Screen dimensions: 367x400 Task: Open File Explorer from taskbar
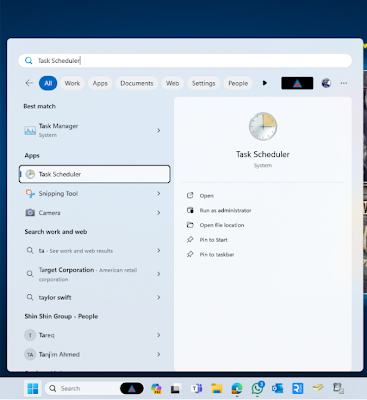click(x=217, y=388)
